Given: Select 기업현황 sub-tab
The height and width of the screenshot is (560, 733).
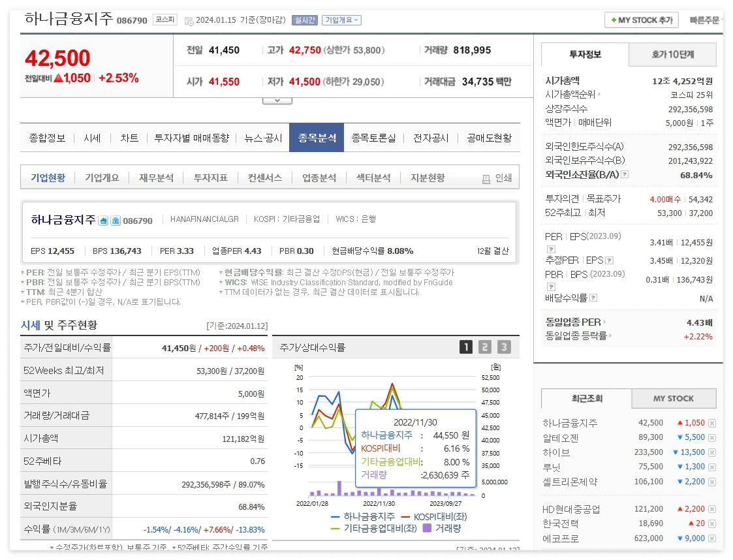Looking at the screenshot, I should click(48, 178).
